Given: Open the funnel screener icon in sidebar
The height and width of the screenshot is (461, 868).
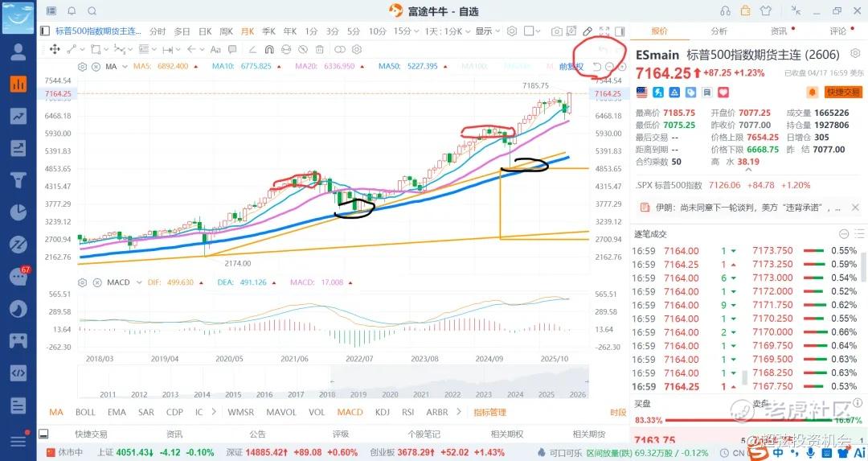Looking at the screenshot, I should tap(18, 180).
